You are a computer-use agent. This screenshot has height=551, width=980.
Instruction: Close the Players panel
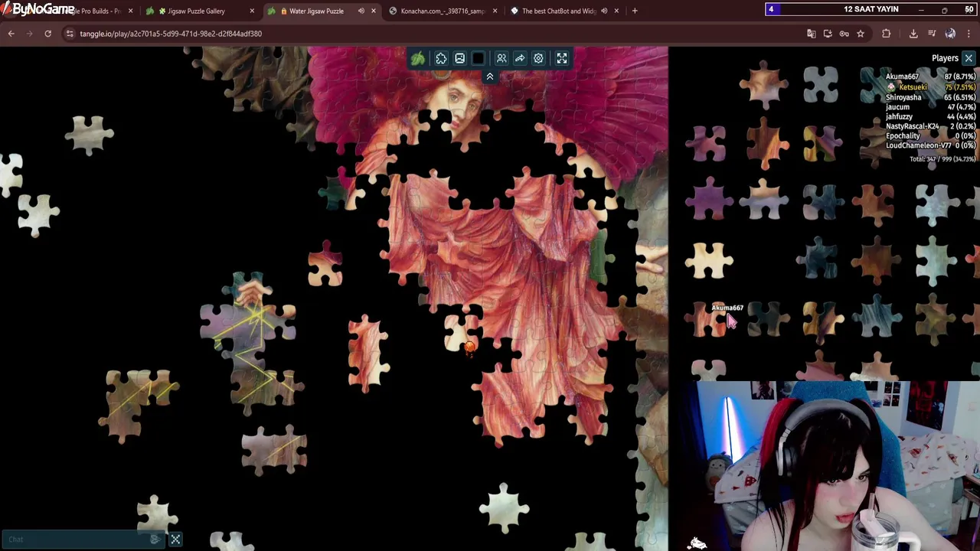[969, 58]
